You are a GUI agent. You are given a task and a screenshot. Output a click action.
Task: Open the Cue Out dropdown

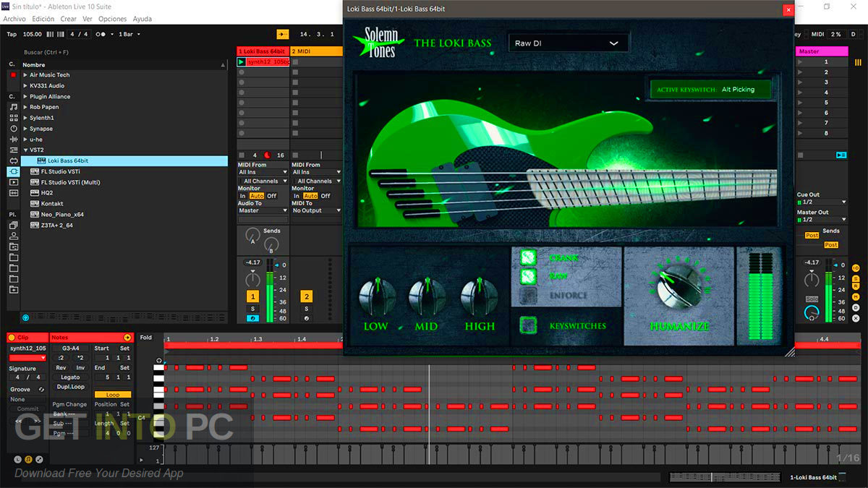coord(821,202)
